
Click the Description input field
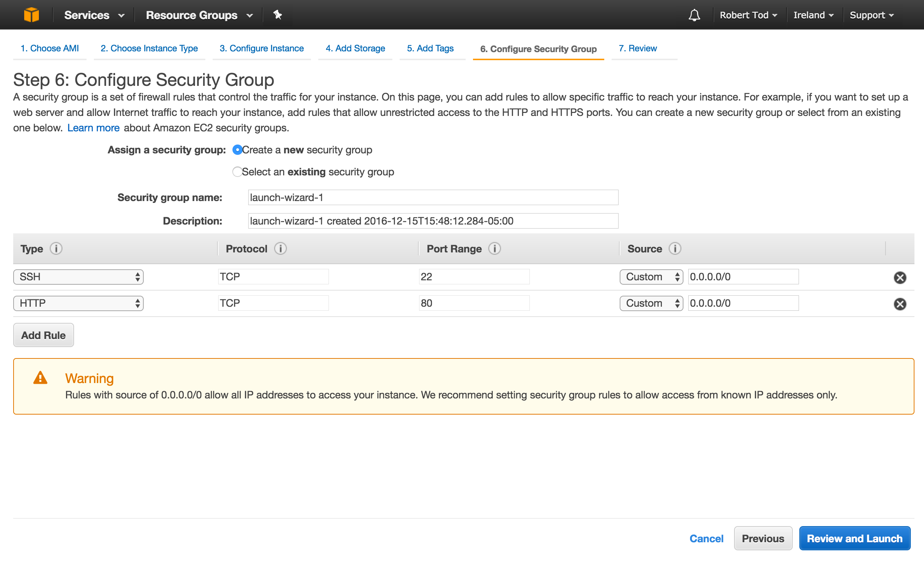pos(433,221)
